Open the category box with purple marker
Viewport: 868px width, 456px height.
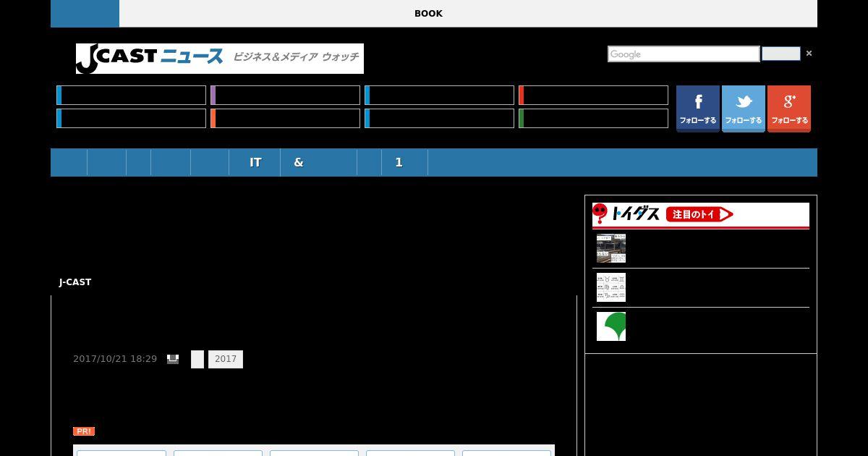[285, 96]
